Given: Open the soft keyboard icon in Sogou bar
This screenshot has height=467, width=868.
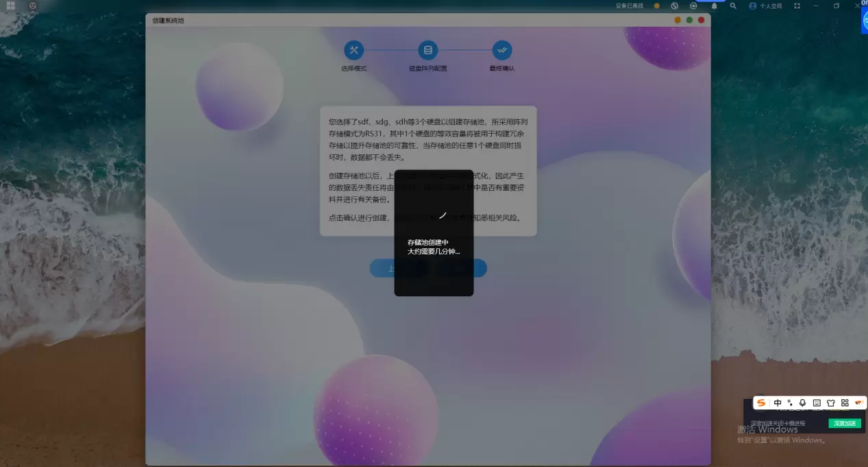Looking at the screenshot, I should [817, 403].
